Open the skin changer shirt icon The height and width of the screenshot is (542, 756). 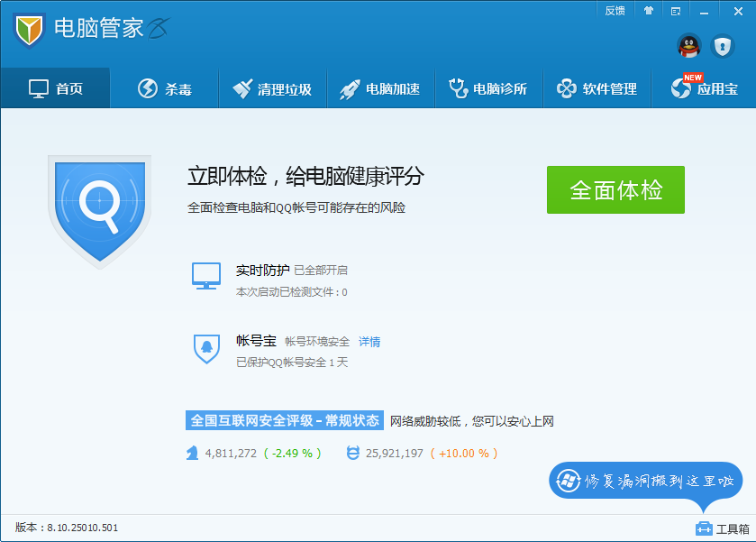pyautogui.click(x=649, y=11)
